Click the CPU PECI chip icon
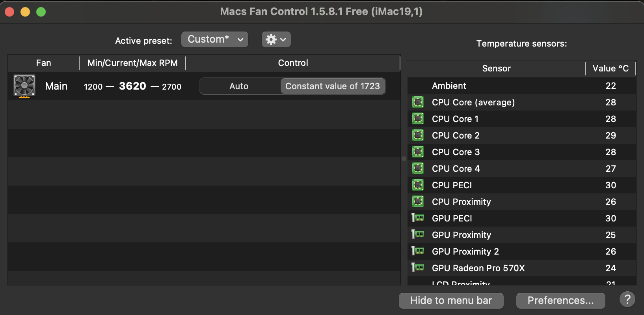 point(418,185)
